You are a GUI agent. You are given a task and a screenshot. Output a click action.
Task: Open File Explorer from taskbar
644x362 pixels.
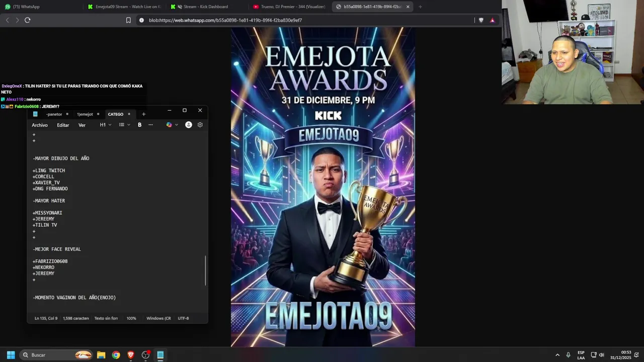[x=101, y=355]
